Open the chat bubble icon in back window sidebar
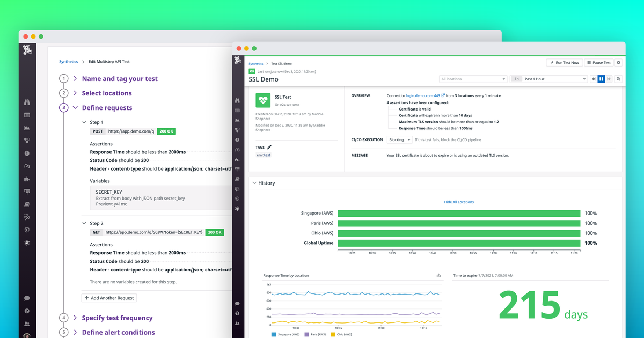Viewport: 644px width, 338px height. click(27, 298)
